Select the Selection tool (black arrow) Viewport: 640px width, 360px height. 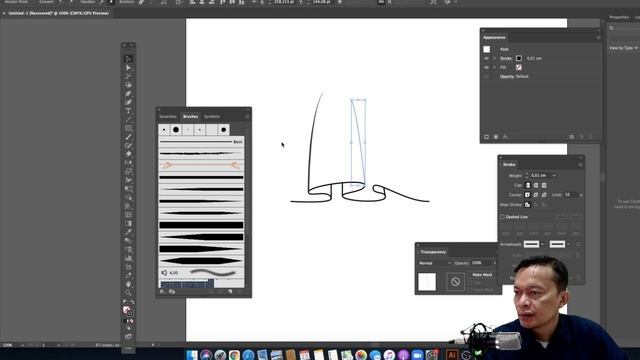[129, 59]
